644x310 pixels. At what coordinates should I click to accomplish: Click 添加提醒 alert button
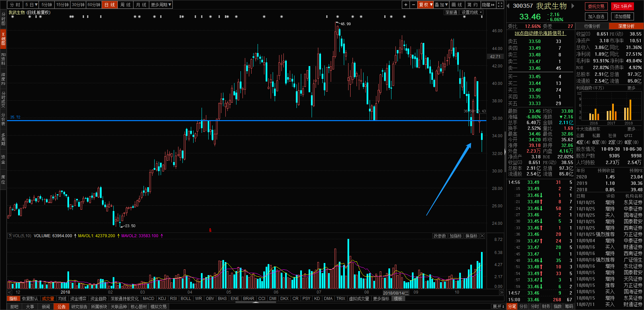point(623,16)
